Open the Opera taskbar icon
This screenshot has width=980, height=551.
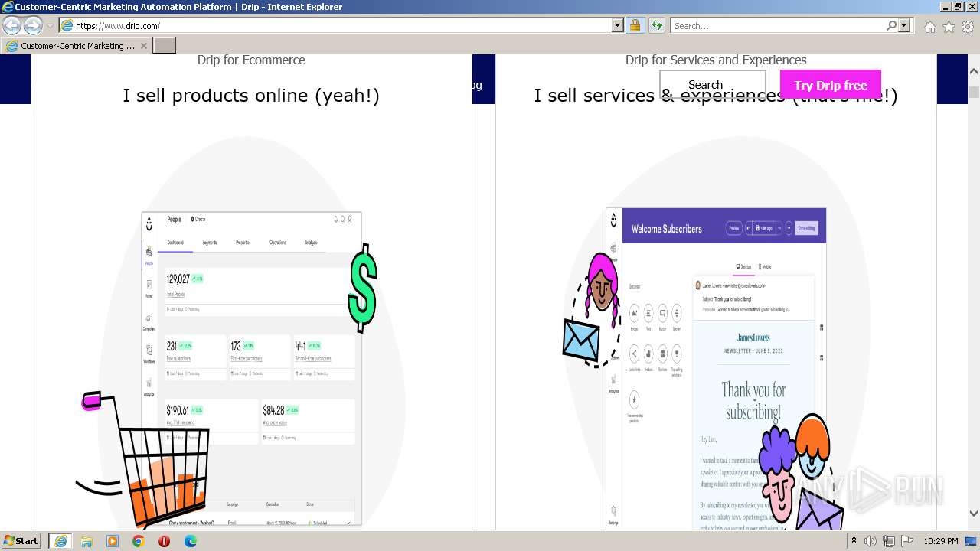coord(165,541)
